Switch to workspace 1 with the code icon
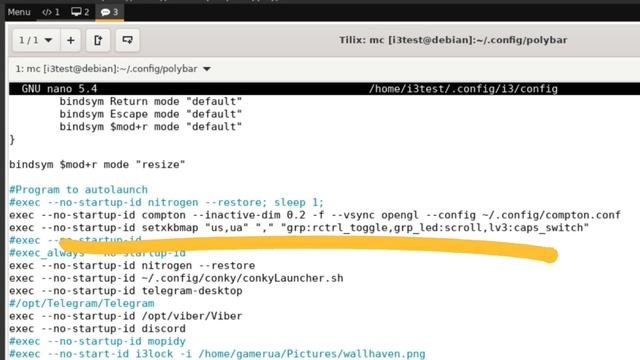Image resolution: width=640 pixels, height=360 pixels. coord(51,12)
